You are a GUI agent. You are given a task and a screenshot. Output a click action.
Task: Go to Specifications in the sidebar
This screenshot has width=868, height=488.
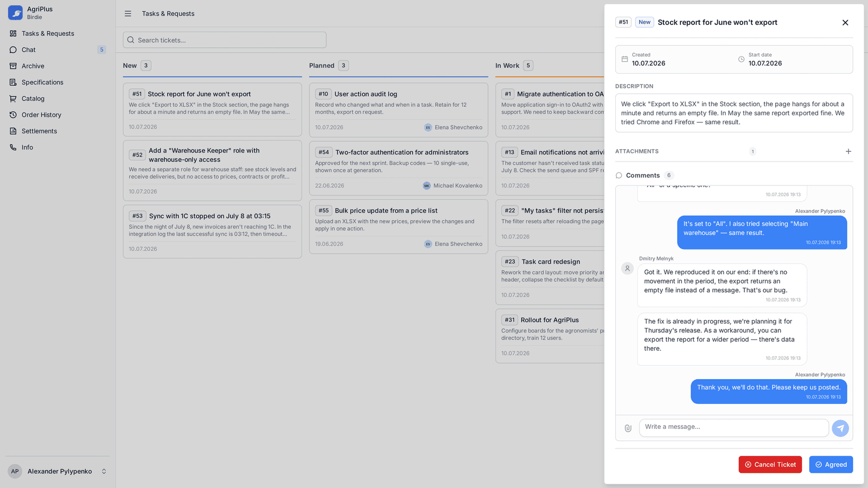pyautogui.click(x=58, y=82)
